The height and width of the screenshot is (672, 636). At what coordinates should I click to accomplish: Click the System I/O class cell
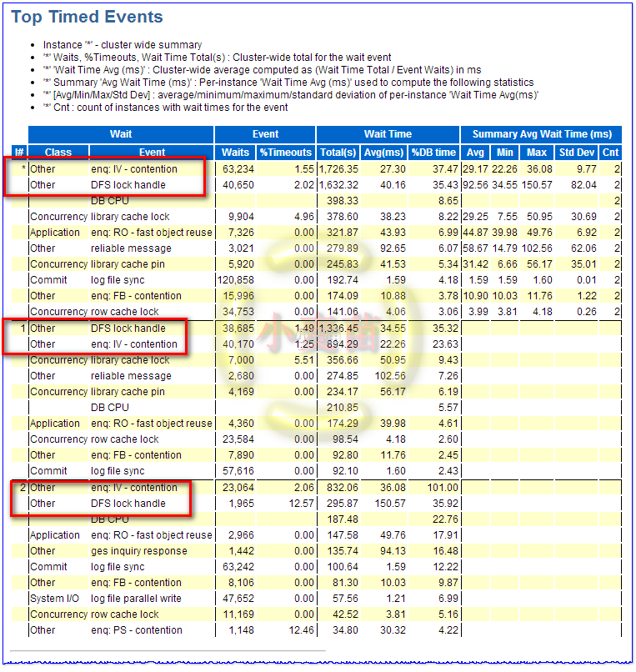pos(56,599)
